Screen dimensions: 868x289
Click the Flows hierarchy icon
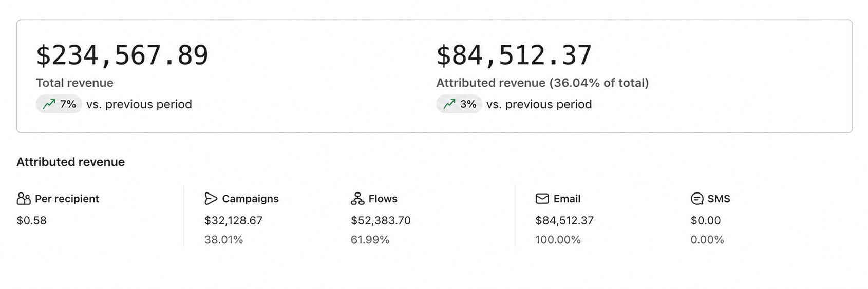tap(357, 199)
